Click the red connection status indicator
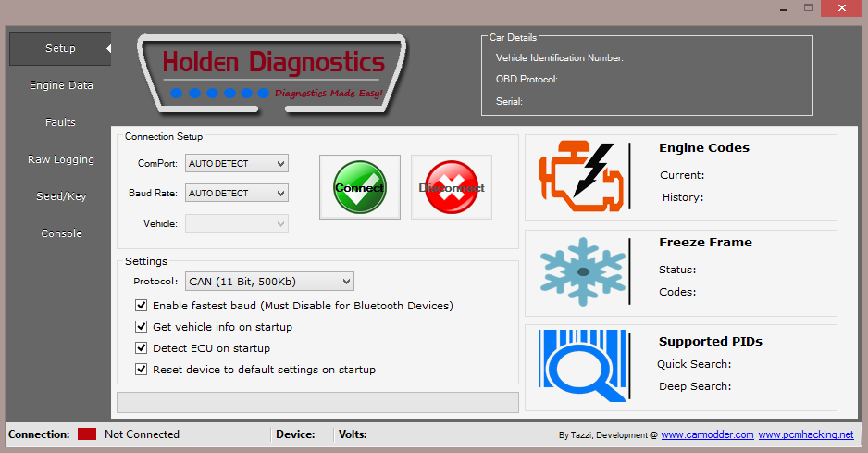The width and height of the screenshot is (868, 453). point(87,434)
